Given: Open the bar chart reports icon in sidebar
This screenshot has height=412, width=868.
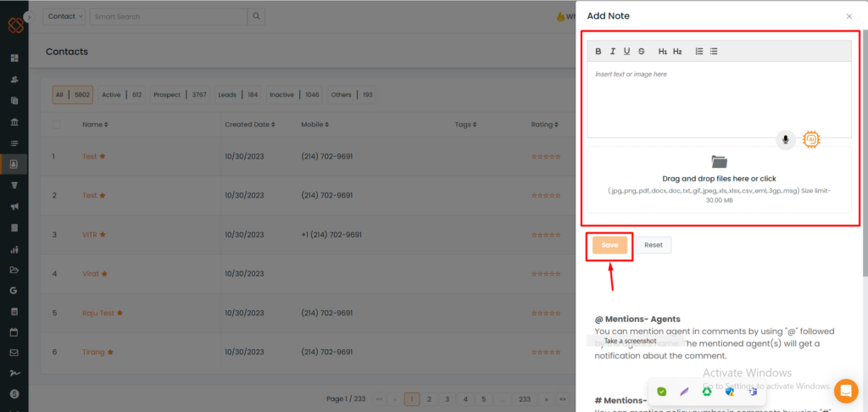Looking at the screenshot, I should [x=14, y=249].
